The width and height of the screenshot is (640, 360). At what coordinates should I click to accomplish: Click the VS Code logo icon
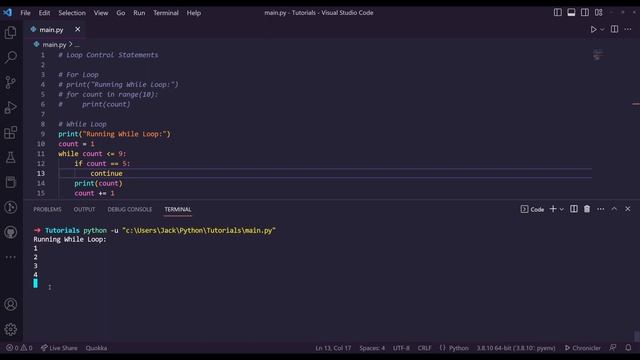pos(7,13)
